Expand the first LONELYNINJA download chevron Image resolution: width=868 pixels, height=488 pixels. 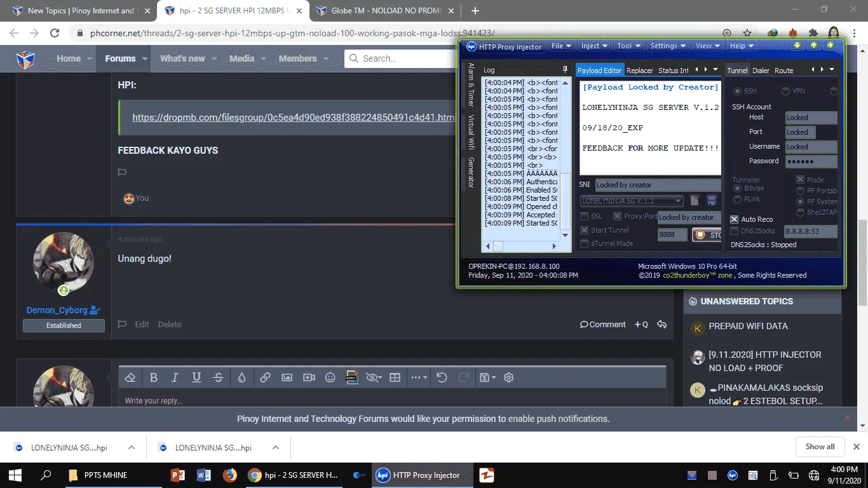(x=132, y=447)
